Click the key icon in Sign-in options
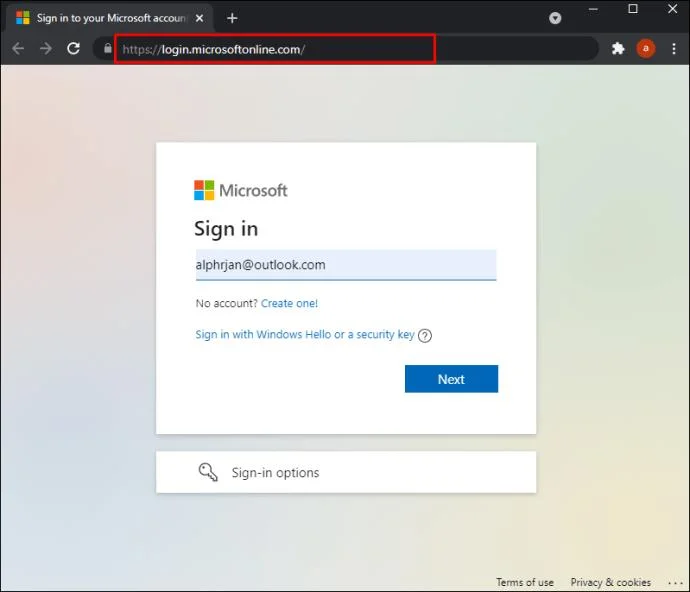The image size is (690, 592). [208, 472]
